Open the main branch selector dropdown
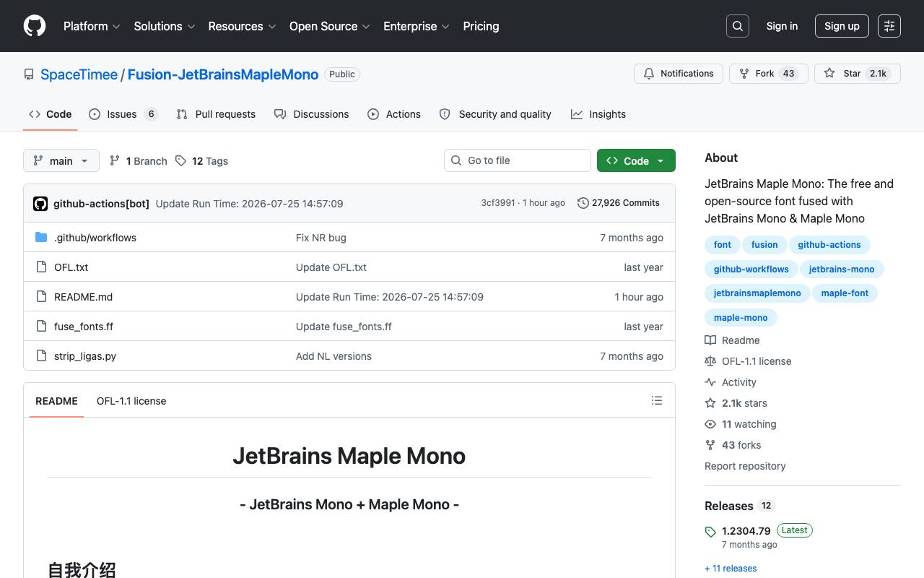The image size is (924, 578). [61, 160]
